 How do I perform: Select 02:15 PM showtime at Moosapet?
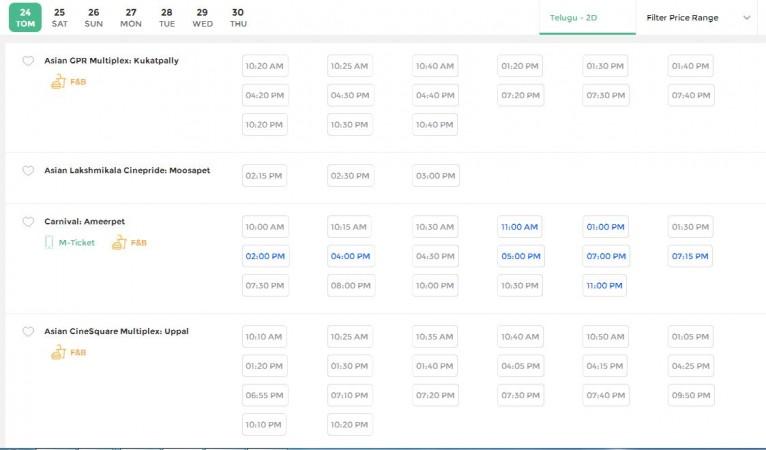click(264, 176)
